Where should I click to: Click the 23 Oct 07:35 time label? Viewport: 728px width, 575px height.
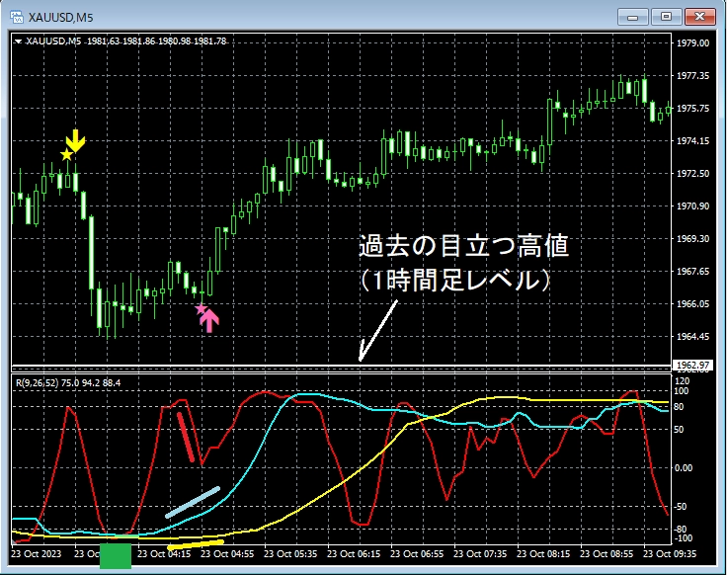pos(480,553)
